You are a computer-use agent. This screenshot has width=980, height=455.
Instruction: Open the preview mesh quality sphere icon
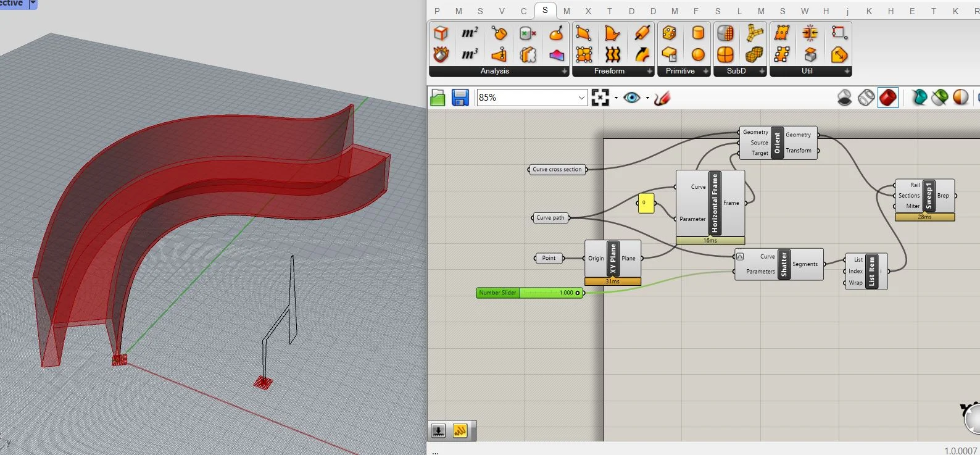click(x=961, y=98)
